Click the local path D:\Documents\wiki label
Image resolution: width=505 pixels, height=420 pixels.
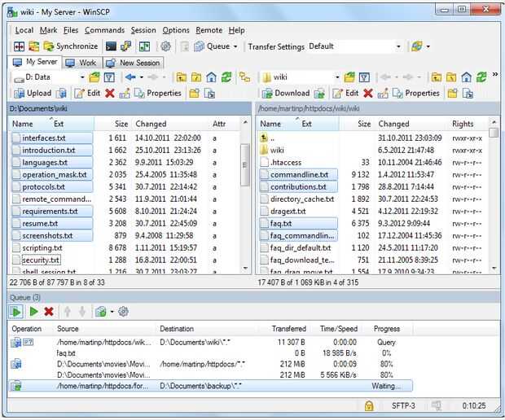click(38, 108)
